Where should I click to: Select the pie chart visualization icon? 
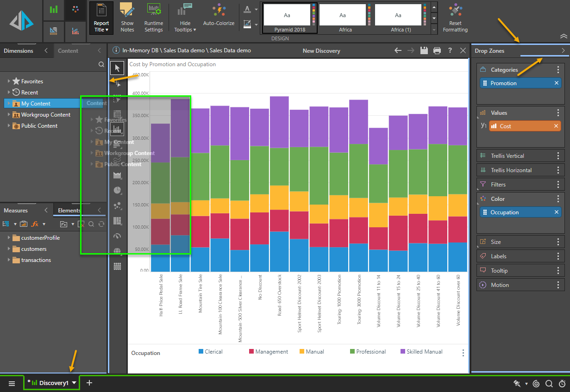click(118, 190)
